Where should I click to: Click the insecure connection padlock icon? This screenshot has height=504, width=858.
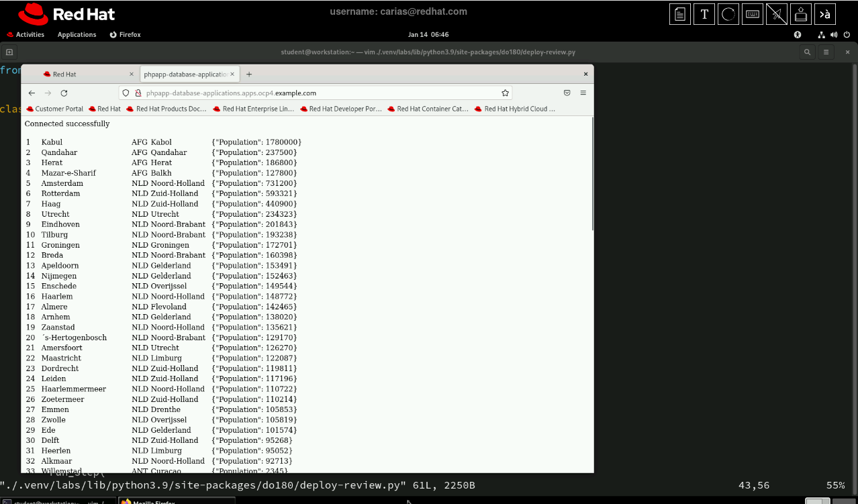138,93
